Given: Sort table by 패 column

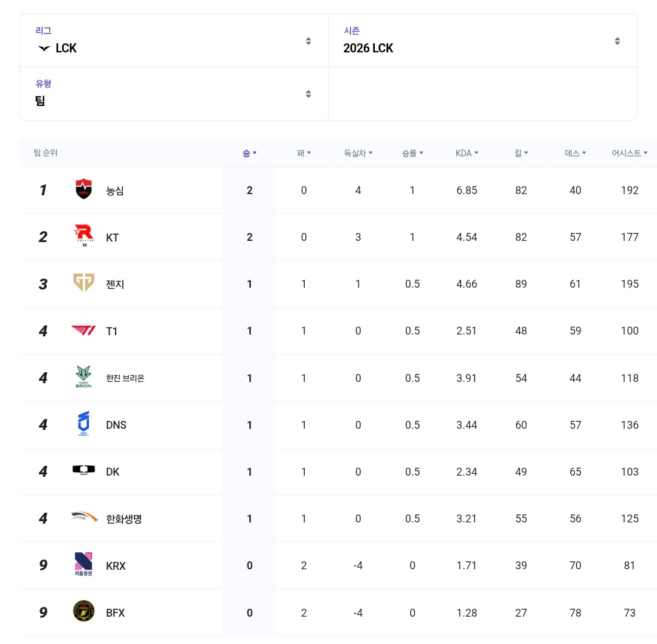Looking at the screenshot, I should [304, 153].
